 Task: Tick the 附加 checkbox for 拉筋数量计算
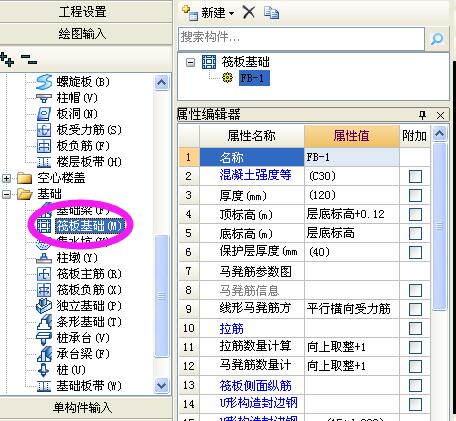tap(415, 347)
